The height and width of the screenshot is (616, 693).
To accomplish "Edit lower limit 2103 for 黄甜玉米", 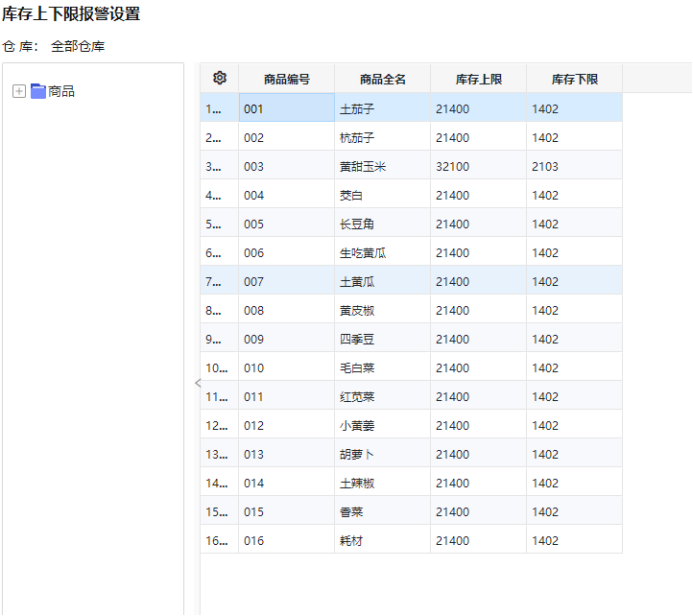I will click(575, 165).
